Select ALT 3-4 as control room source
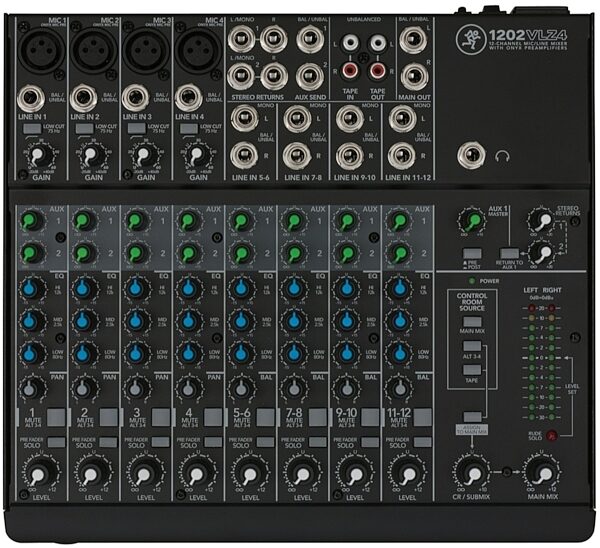This screenshot has height=548, width=600. pos(472,346)
